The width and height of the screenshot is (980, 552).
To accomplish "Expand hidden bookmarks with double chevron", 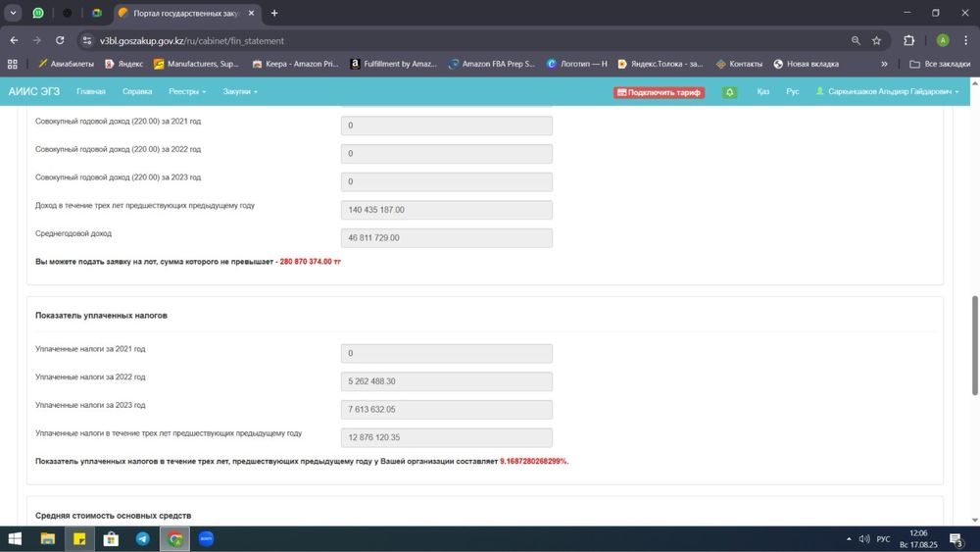I will pos(884,64).
